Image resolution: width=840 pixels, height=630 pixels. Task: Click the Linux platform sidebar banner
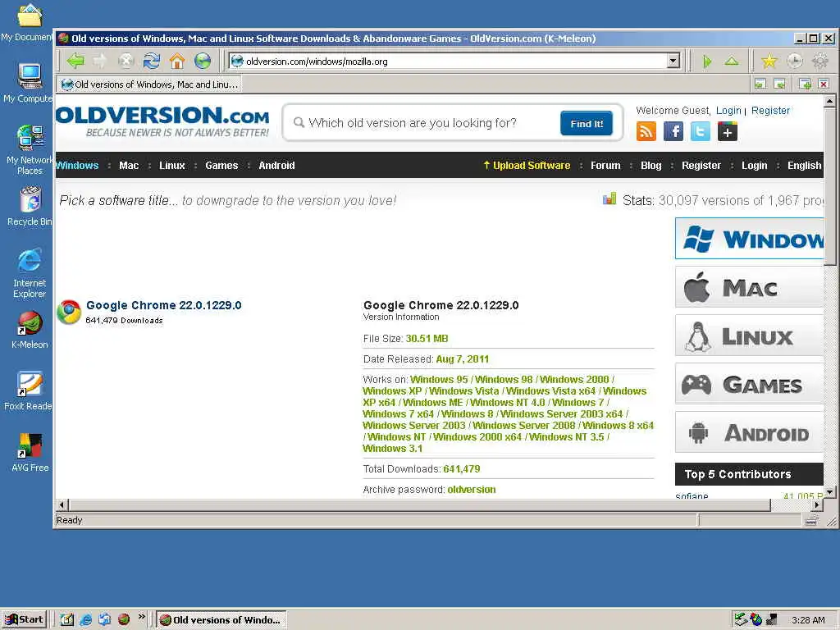tap(749, 336)
